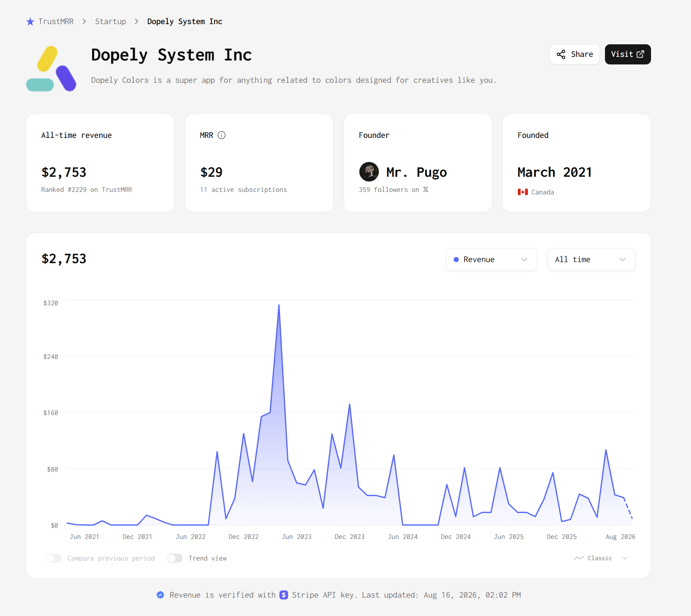Viewport: 691px width, 616px height.
Task: Click the Ranked #2229 on TrustMRR text
Action: [86, 189]
